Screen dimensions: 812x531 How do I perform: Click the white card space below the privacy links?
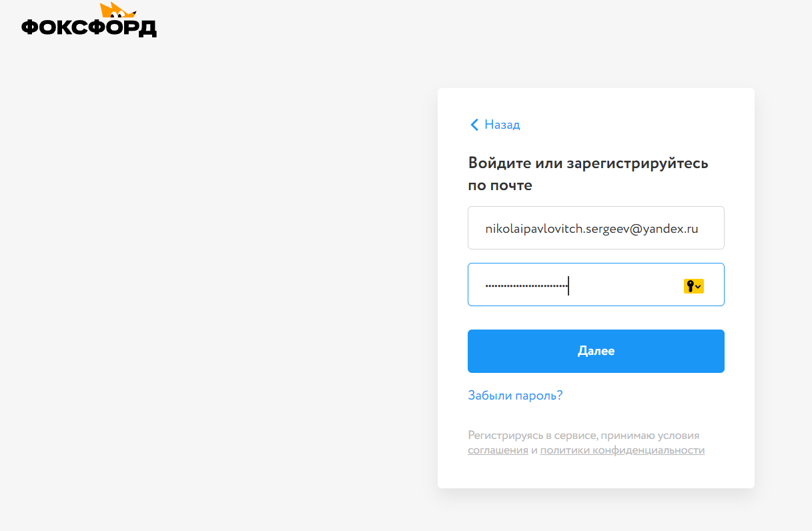[x=595, y=472]
